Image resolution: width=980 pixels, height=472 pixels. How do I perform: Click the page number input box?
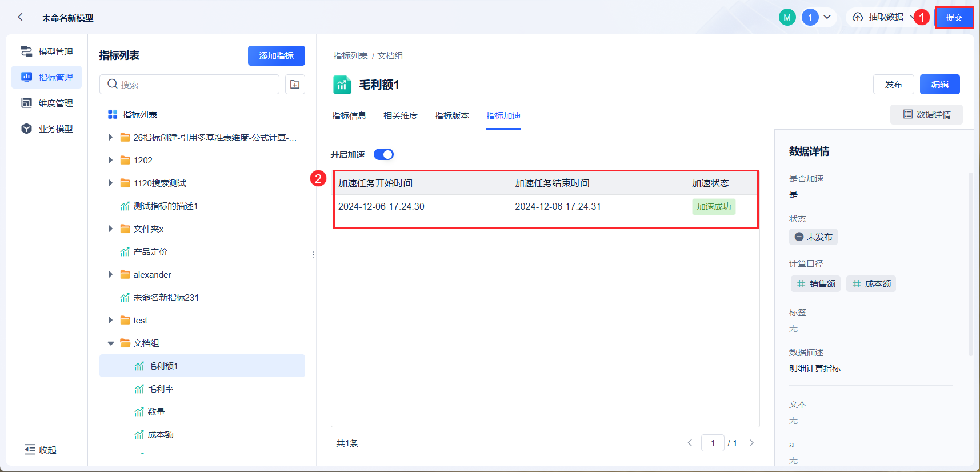(x=713, y=443)
